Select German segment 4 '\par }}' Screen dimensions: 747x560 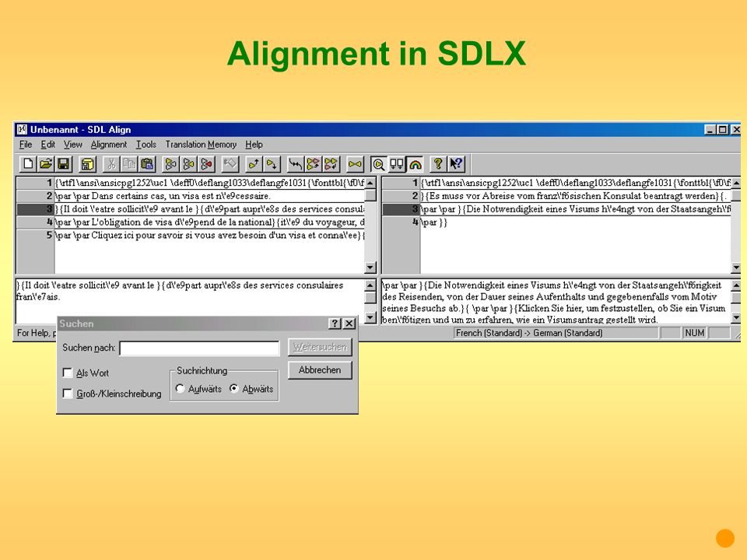[576, 222]
